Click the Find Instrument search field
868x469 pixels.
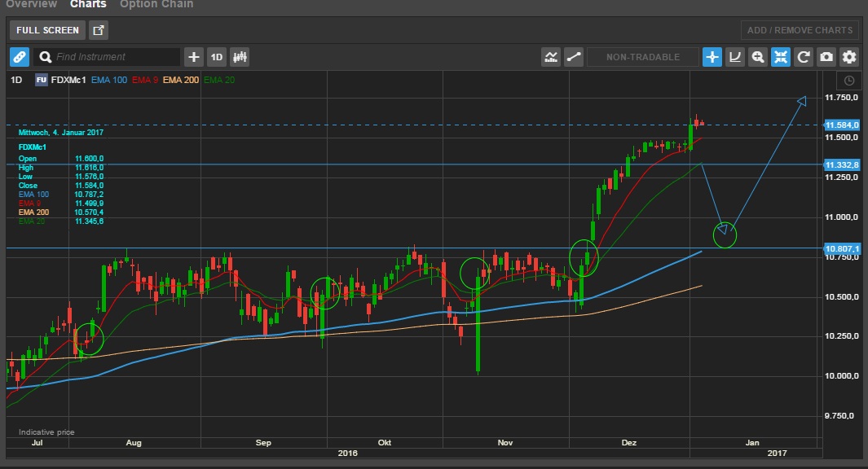click(x=107, y=57)
